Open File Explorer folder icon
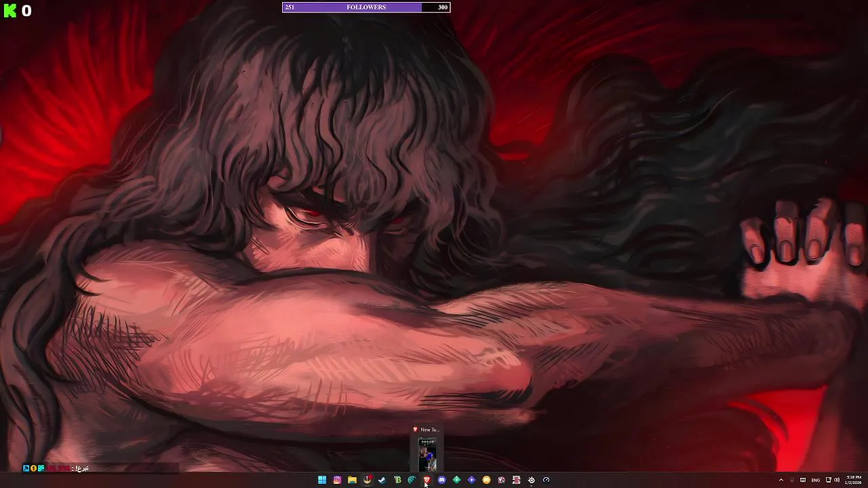 tap(352, 480)
